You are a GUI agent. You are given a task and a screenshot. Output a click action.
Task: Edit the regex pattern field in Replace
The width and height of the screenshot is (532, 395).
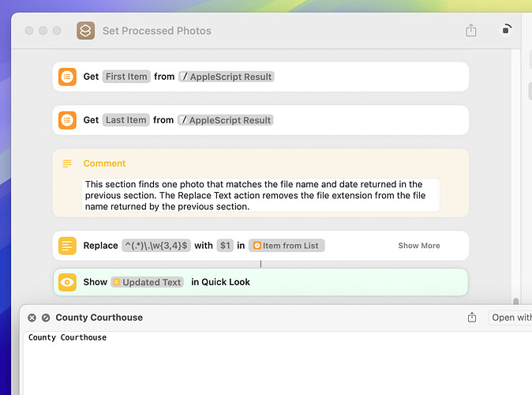pyautogui.click(x=155, y=246)
